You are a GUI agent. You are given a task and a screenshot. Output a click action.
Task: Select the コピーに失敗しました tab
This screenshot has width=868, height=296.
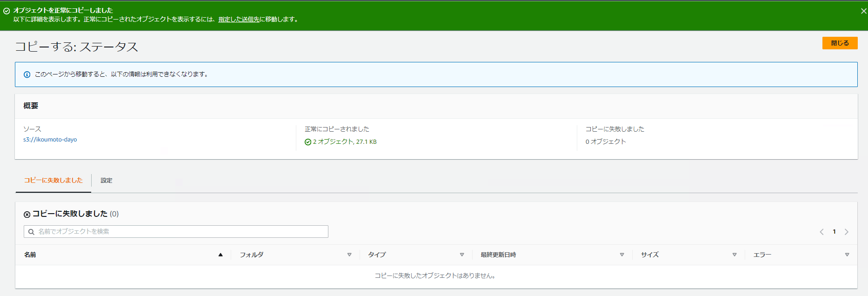point(53,181)
